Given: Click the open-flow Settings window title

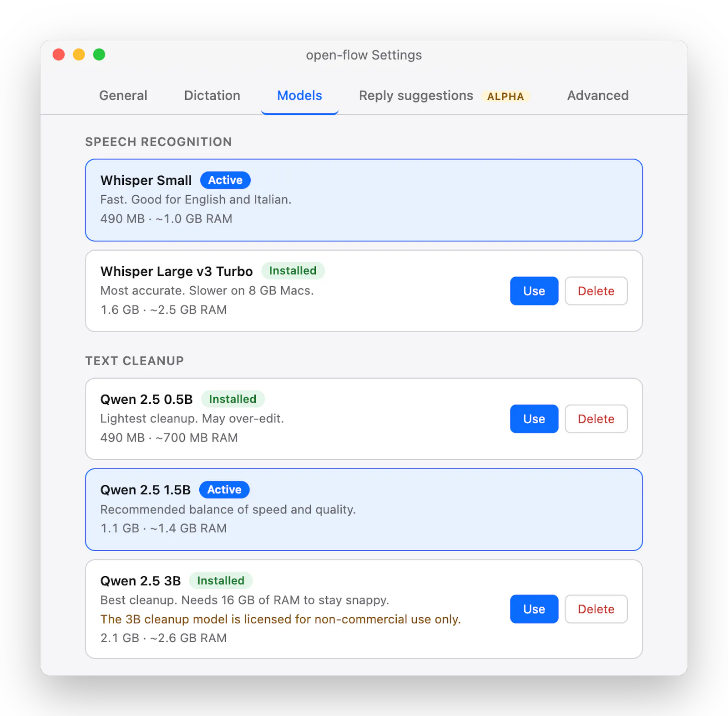Looking at the screenshot, I should coord(364,55).
